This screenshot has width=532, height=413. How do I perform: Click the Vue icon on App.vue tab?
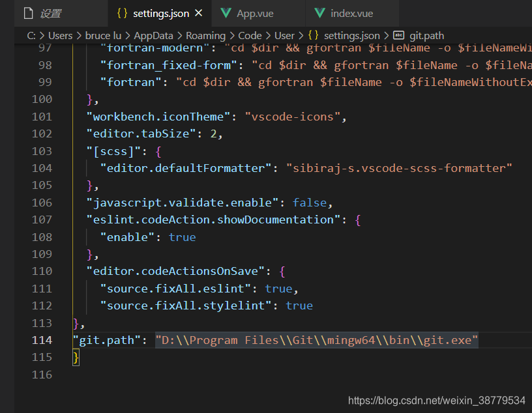[226, 13]
